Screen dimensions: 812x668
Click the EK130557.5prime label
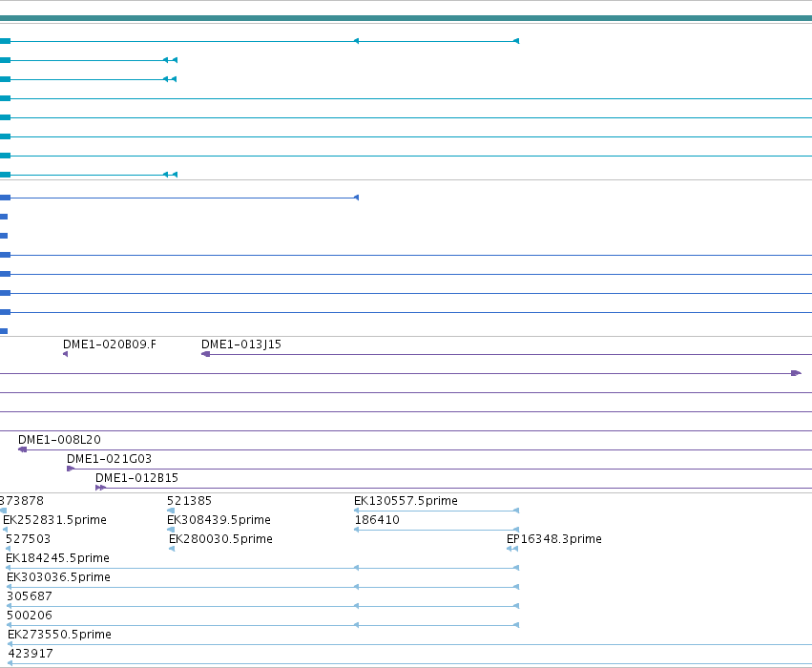pos(406,501)
